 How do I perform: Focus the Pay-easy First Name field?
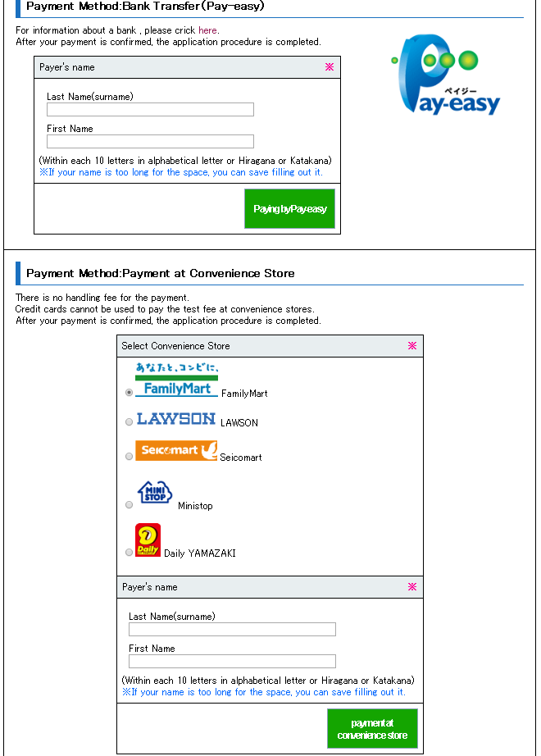click(150, 141)
